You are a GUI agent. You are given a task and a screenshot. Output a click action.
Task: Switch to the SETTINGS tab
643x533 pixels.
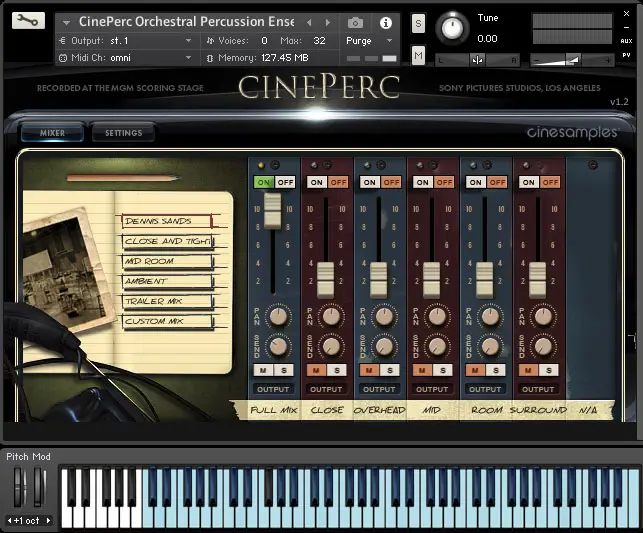[x=123, y=133]
